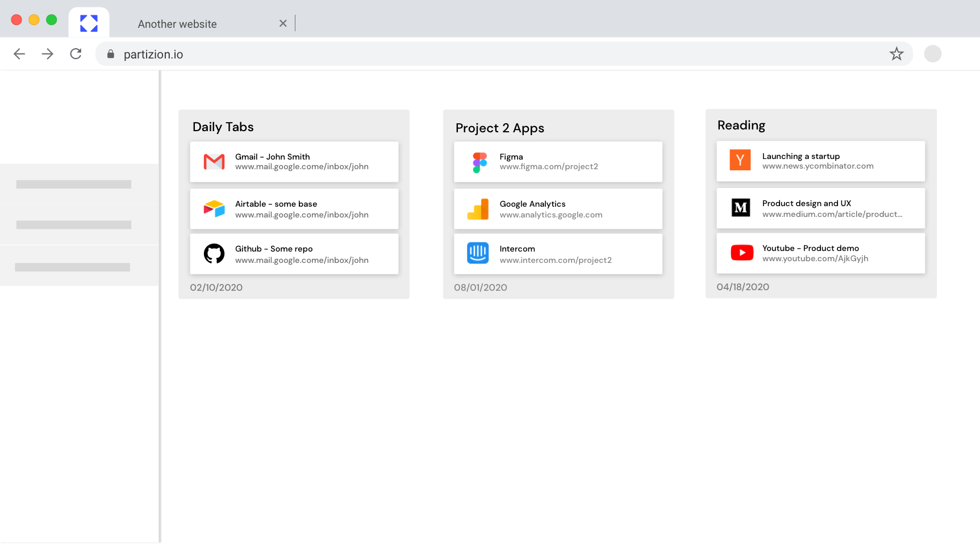
Task: Click the Reading heading
Action: coord(741,125)
